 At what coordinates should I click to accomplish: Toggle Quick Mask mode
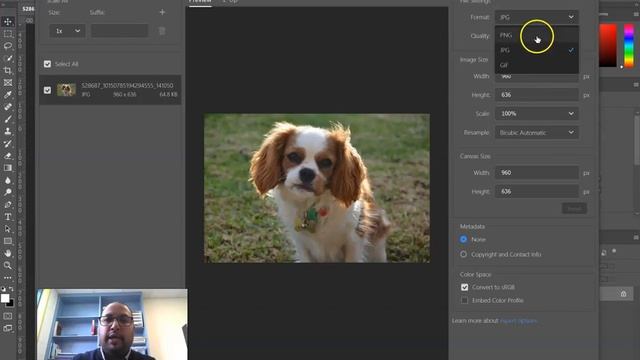coord(8,316)
